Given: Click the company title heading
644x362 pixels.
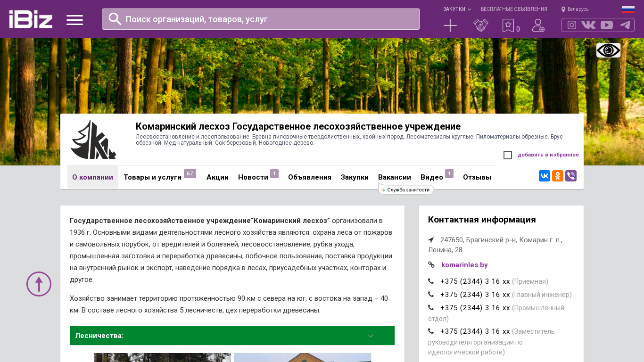Looking at the screenshot, I should click(x=298, y=126).
